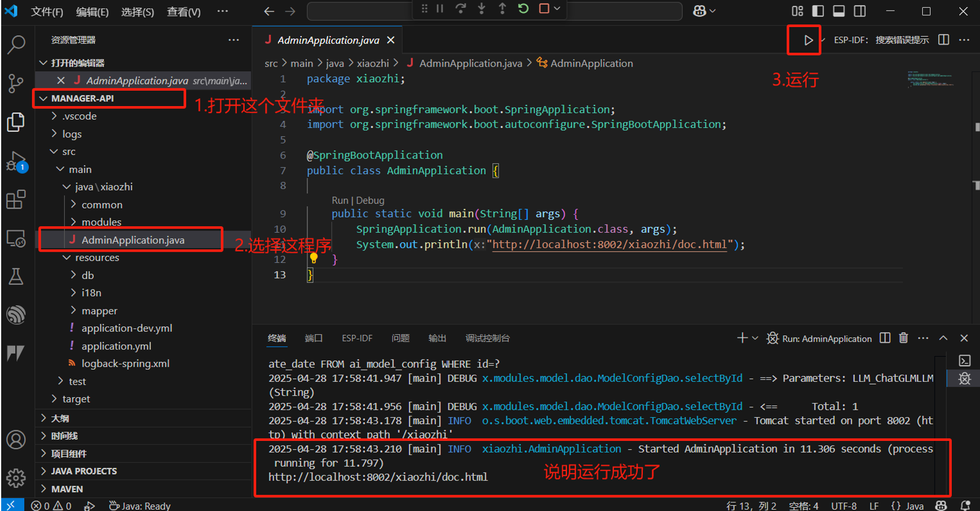Kill terminal using the trash icon
The width and height of the screenshot is (980, 511).
903,338
